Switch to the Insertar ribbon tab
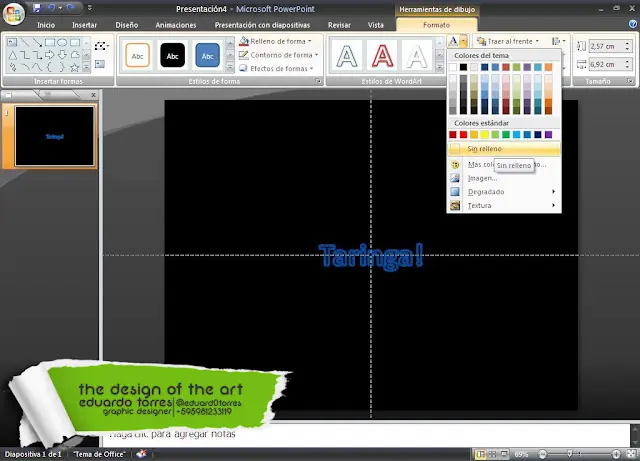The height and width of the screenshot is (461, 640). tap(84, 24)
